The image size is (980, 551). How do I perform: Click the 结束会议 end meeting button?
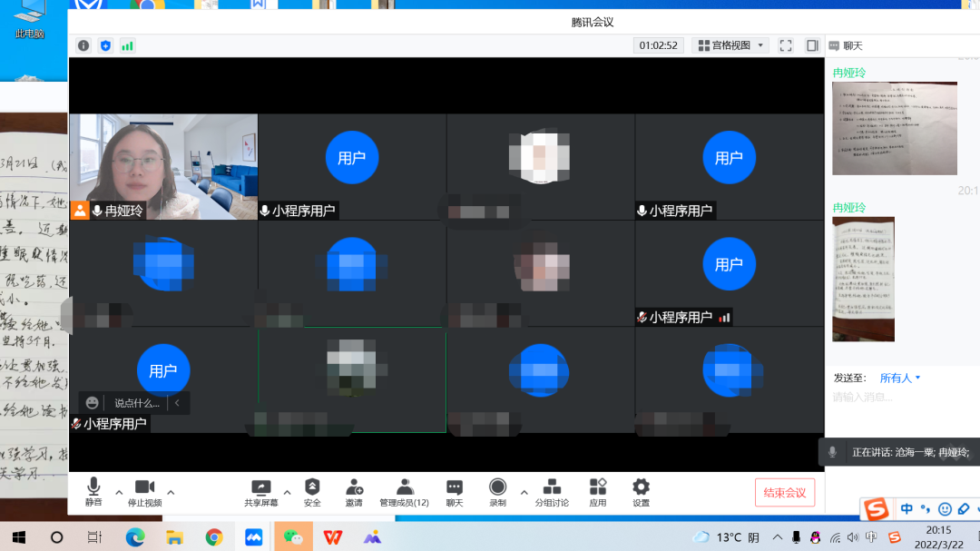coord(784,493)
